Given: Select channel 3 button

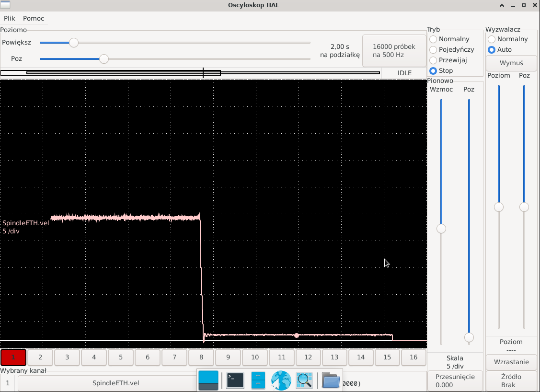Looking at the screenshot, I should [67, 357].
